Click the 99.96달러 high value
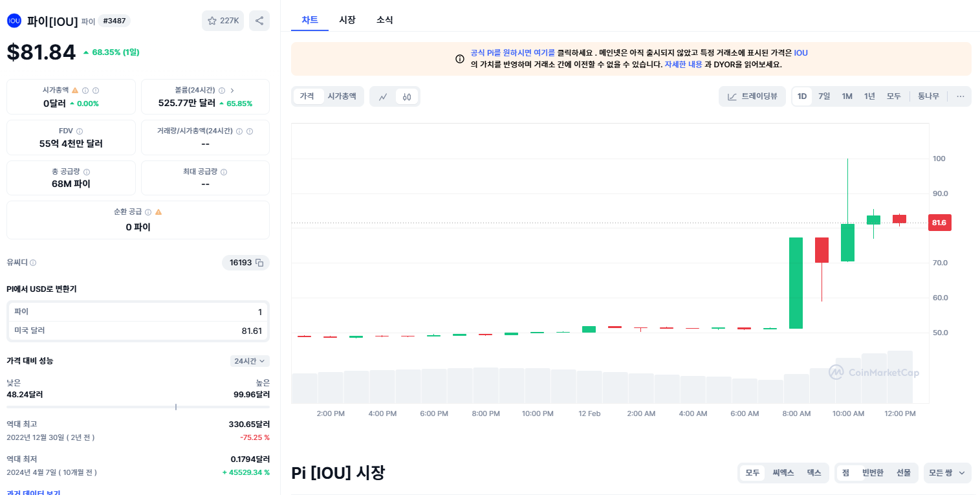980x495 pixels. pyautogui.click(x=252, y=394)
